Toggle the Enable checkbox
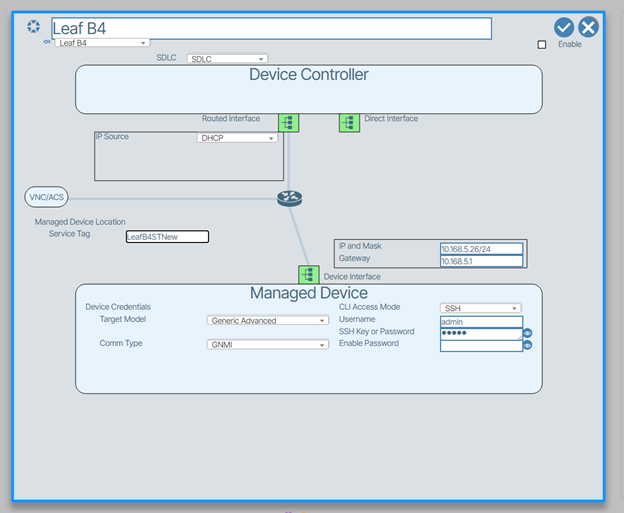624x513 pixels. [x=542, y=45]
